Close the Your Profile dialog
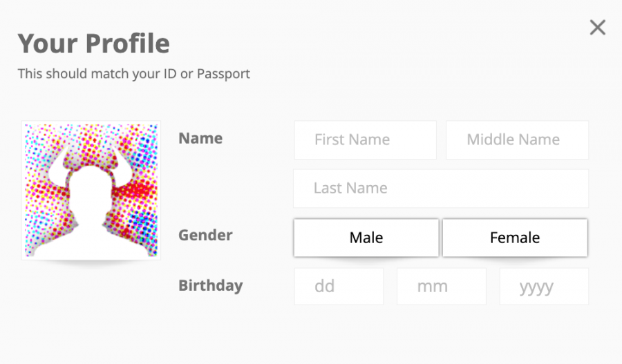Screen dimensions: 622x364 click(x=597, y=28)
